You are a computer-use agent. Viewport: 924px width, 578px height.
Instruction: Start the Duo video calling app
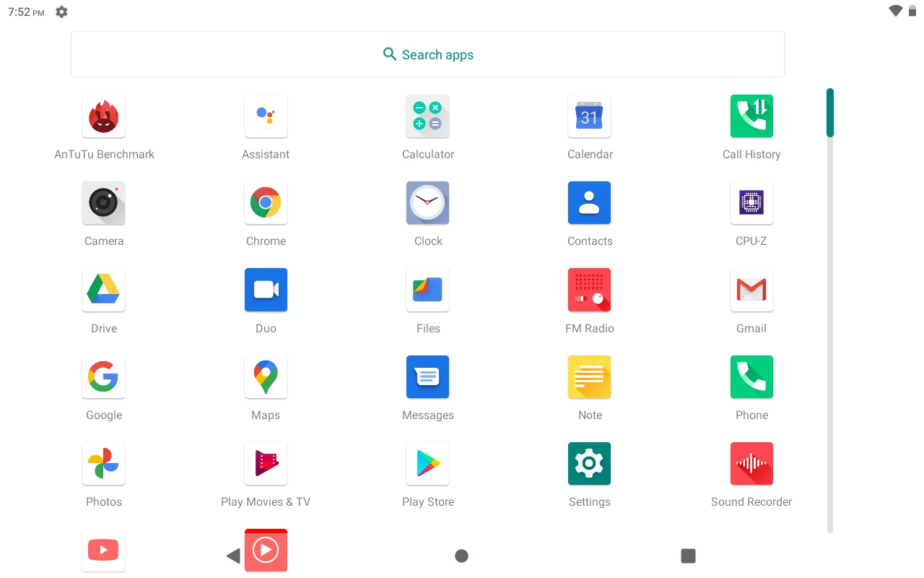pos(266,290)
